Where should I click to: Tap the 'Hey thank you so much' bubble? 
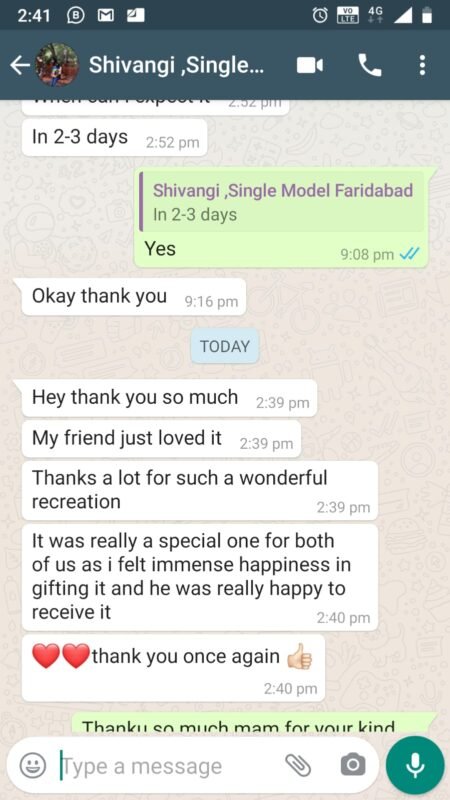pyautogui.click(x=169, y=398)
